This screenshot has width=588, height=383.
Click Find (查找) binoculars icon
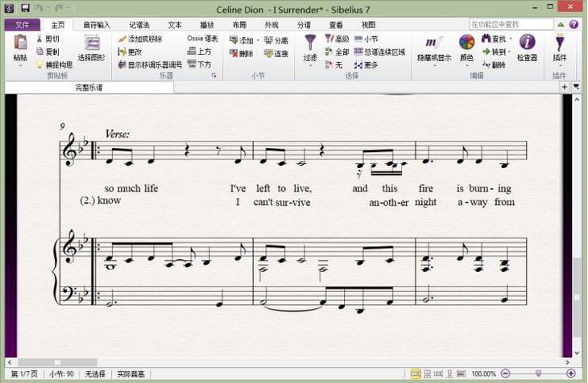(x=486, y=39)
